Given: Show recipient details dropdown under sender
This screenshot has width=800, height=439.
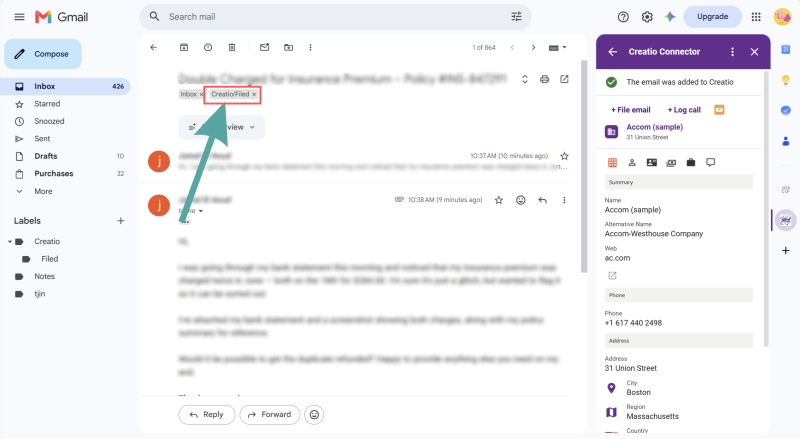Looking at the screenshot, I should click(201, 211).
